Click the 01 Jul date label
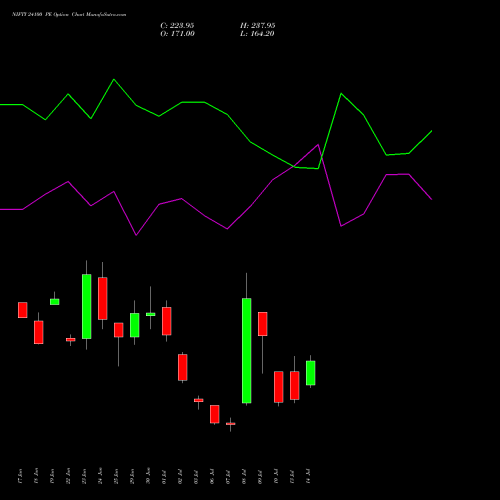Viewport: 500px width, 500px height. (164, 476)
